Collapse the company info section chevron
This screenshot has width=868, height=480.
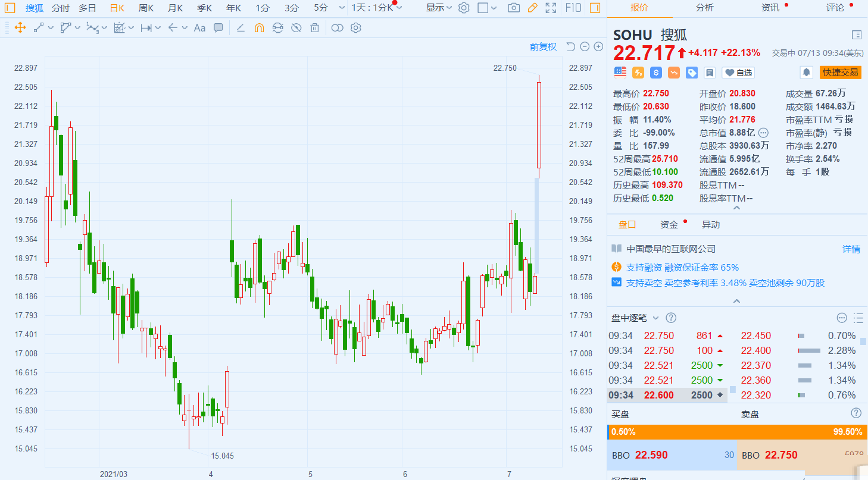coord(737,301)
